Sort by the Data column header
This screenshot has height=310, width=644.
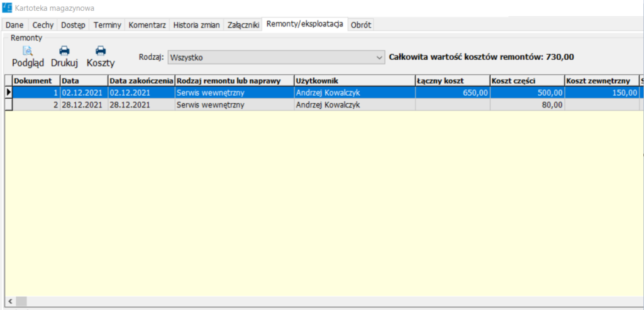click(x=84, y=80)
